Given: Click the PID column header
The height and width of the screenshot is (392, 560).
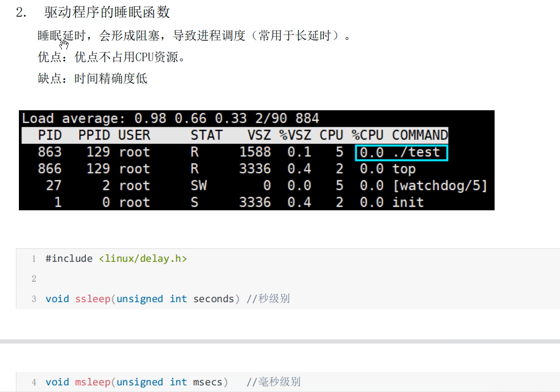Looking at the screenshot, I should (50, 135).
